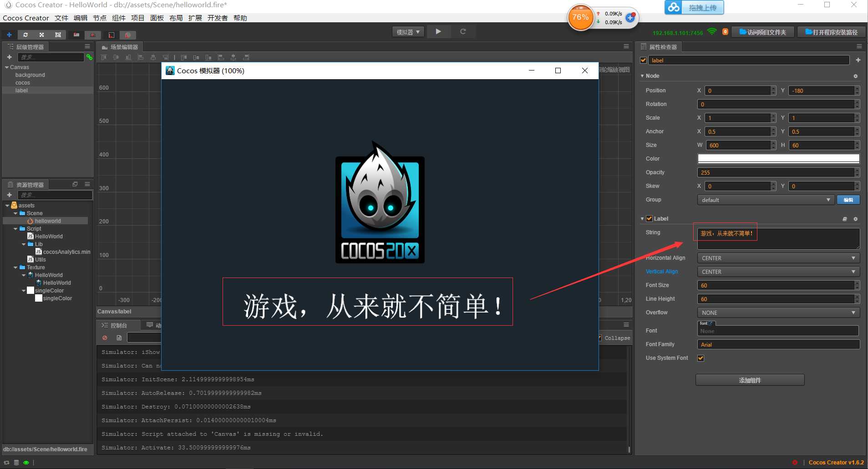Click the refresh preview icon

(x=463, y=31)
